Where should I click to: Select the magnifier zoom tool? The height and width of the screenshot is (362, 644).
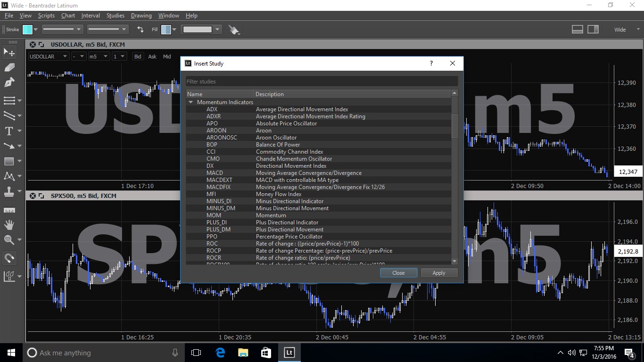[x=9, y=240]
